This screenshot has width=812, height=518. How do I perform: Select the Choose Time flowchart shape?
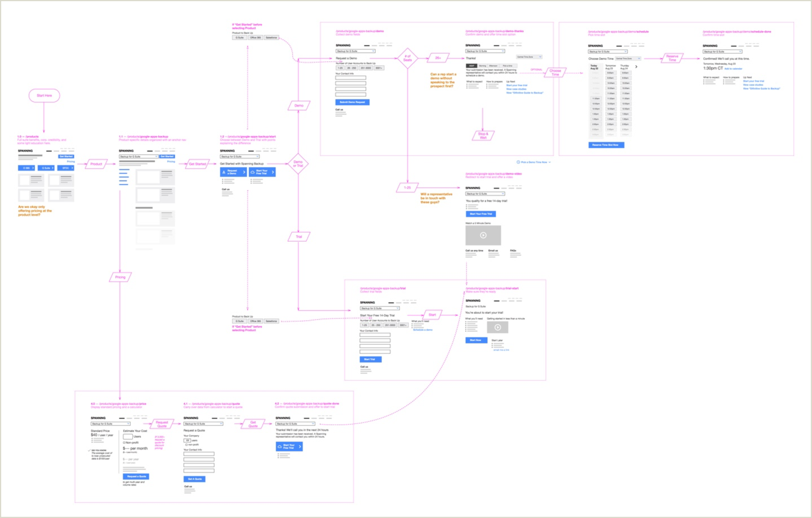point(555,72)
